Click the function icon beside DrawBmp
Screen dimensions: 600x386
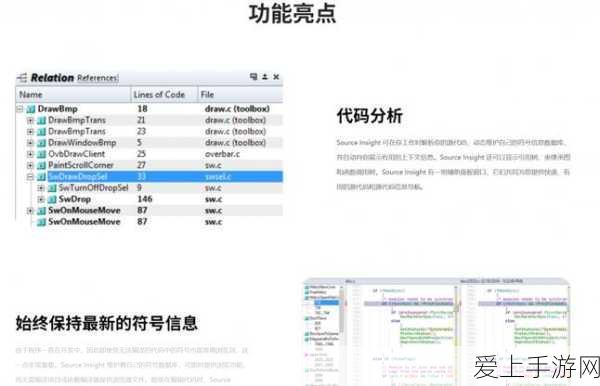(31, 109)
